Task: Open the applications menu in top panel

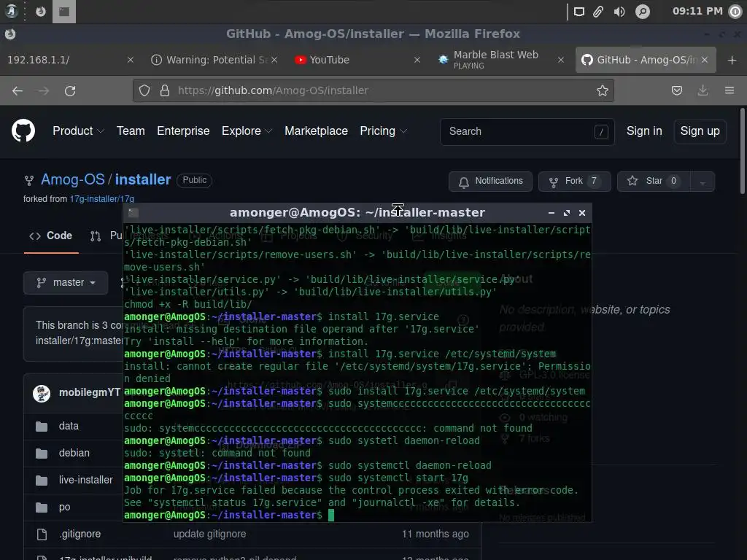Action: pyautogui.click(x=12, y=12)
